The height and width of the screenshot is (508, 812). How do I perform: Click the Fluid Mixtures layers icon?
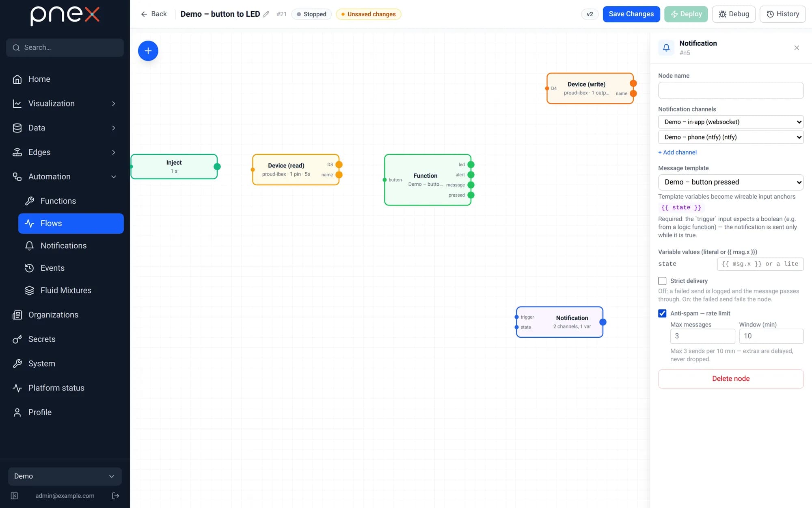pos(29,291)
